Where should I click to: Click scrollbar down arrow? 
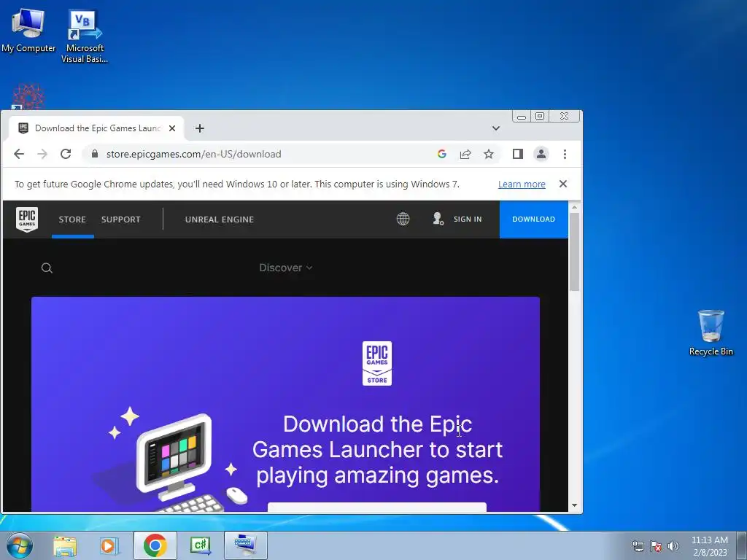tap(574, 505)
